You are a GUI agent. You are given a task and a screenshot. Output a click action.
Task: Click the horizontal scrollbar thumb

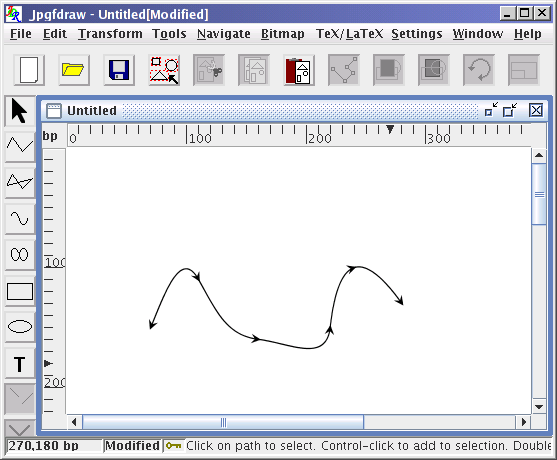[223, 422]
